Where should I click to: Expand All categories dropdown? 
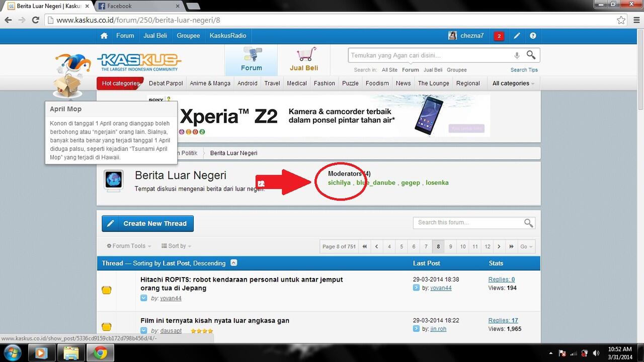tap(513, 83)
